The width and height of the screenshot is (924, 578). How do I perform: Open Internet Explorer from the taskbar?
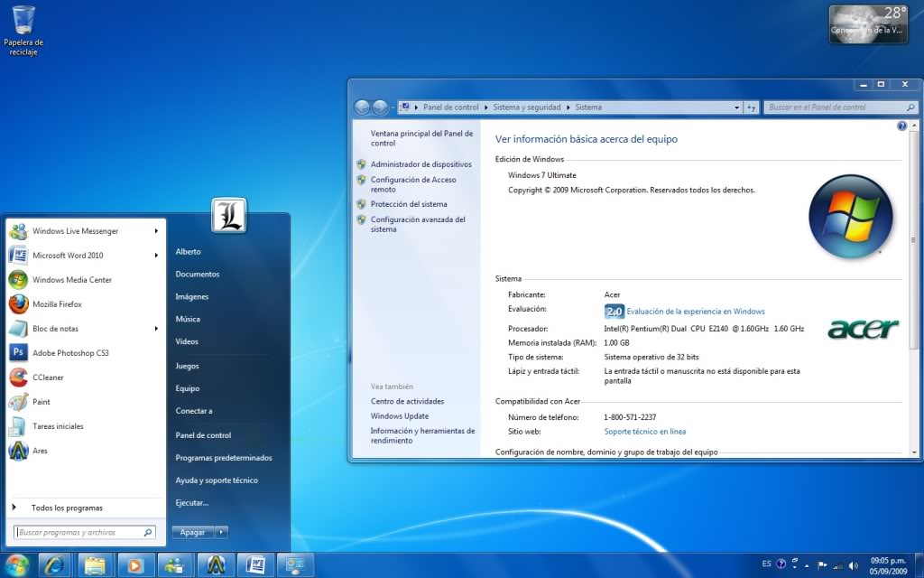[52, 565]
